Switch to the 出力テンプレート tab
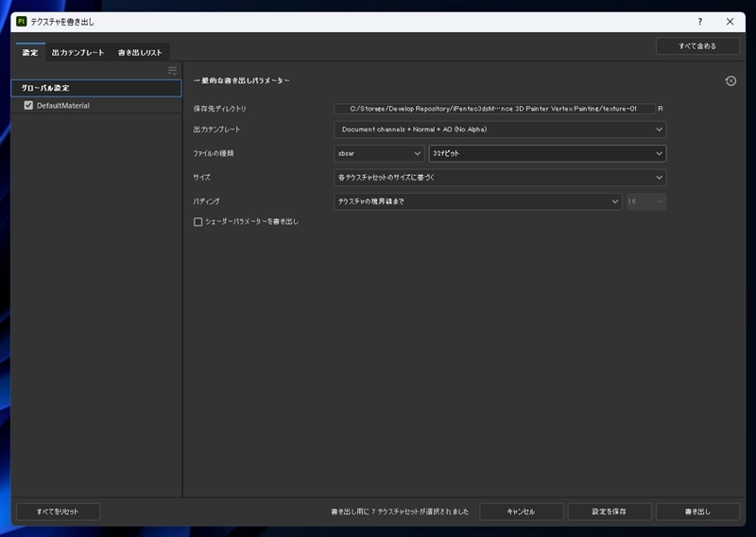 tap(77, 53)
